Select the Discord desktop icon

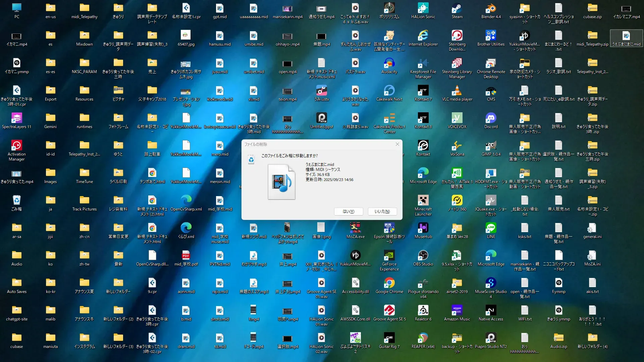point(491,118)
